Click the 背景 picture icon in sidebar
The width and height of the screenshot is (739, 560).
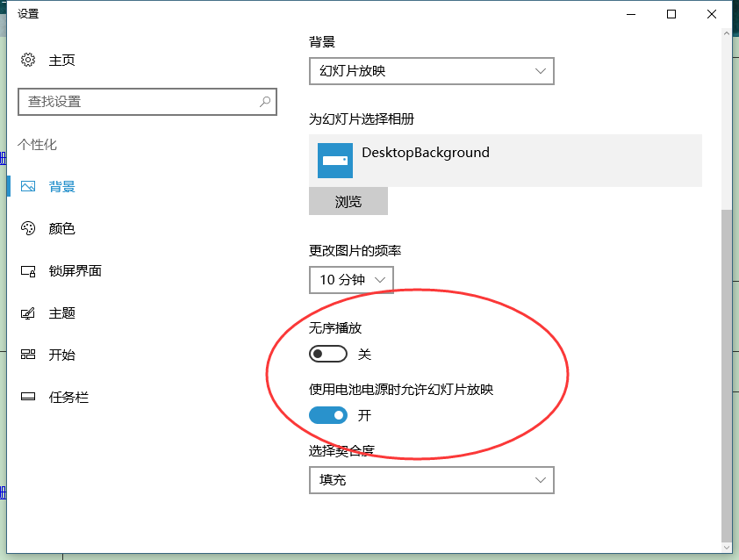click(28, 187)
